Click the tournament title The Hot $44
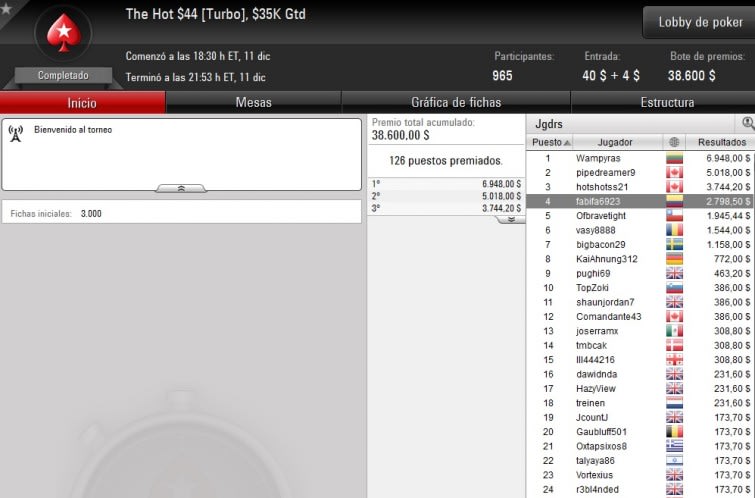 216,14
